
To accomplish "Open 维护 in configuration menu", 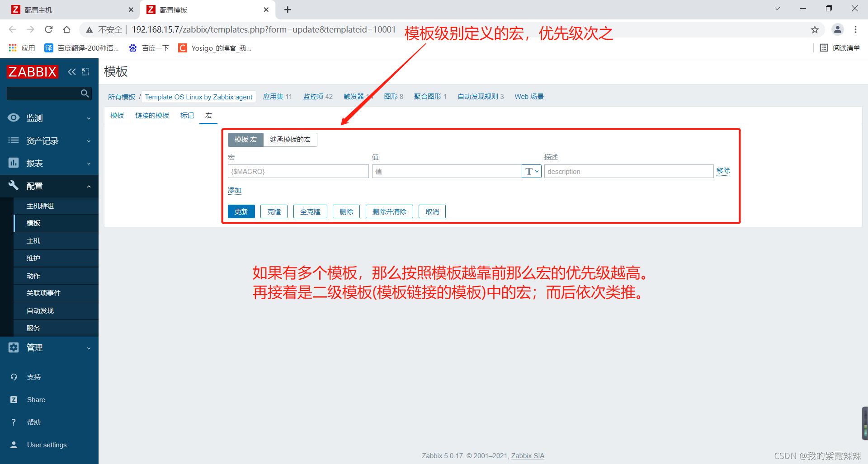I will (56, 258).
